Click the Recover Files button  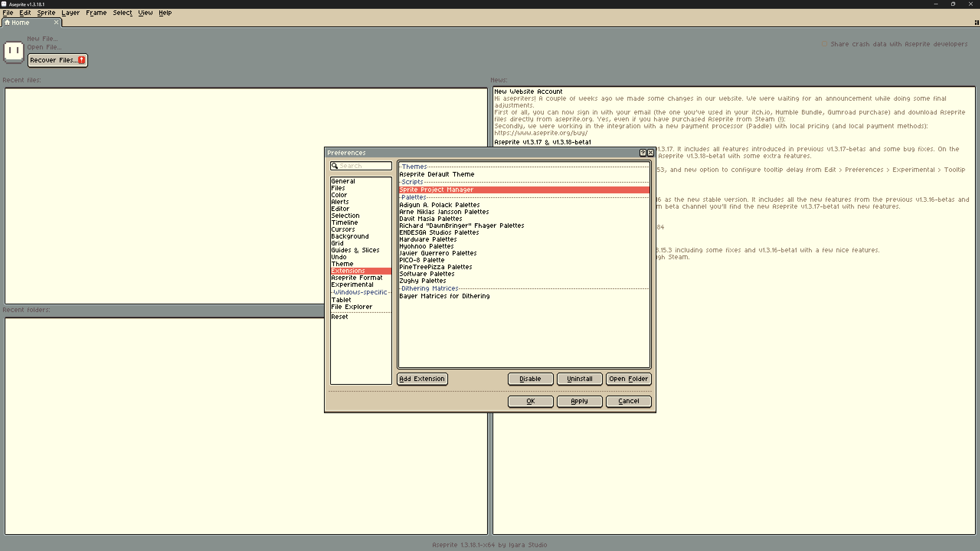point(57,60)
